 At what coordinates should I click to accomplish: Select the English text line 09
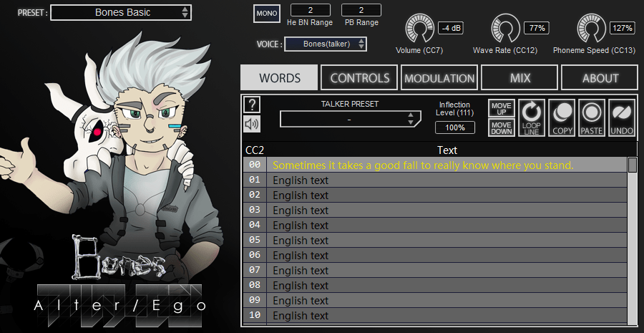(447, 301)
